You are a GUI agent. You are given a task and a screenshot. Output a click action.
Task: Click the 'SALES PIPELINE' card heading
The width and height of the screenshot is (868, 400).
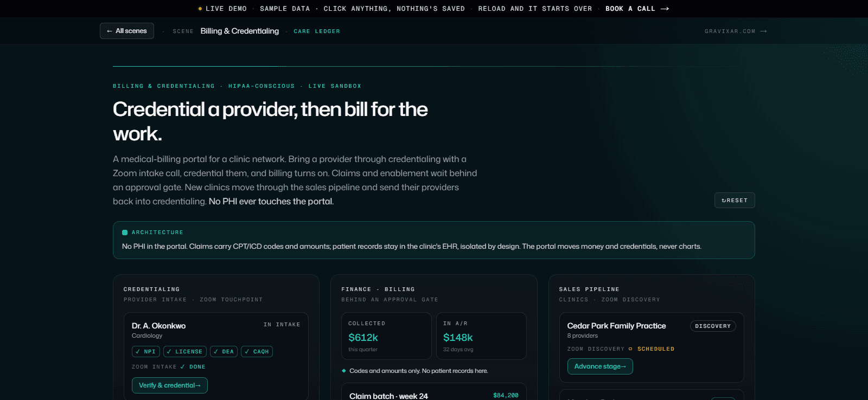pos(589,289)
